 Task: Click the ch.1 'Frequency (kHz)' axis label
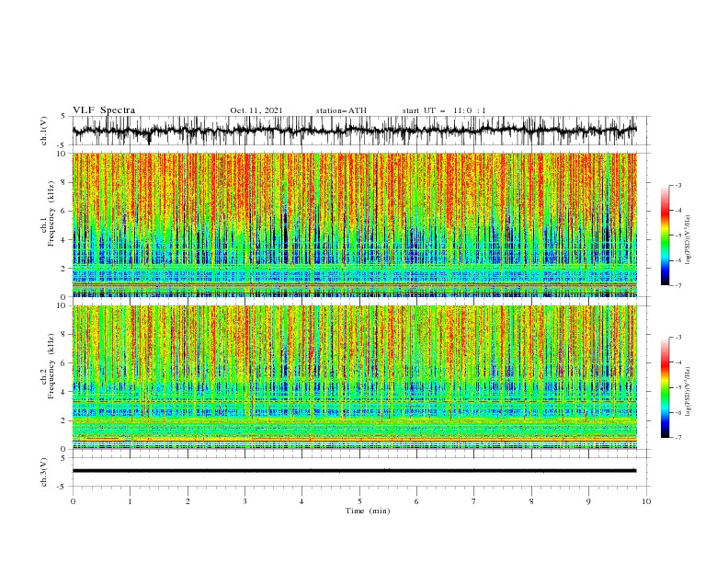click(51, 214)
